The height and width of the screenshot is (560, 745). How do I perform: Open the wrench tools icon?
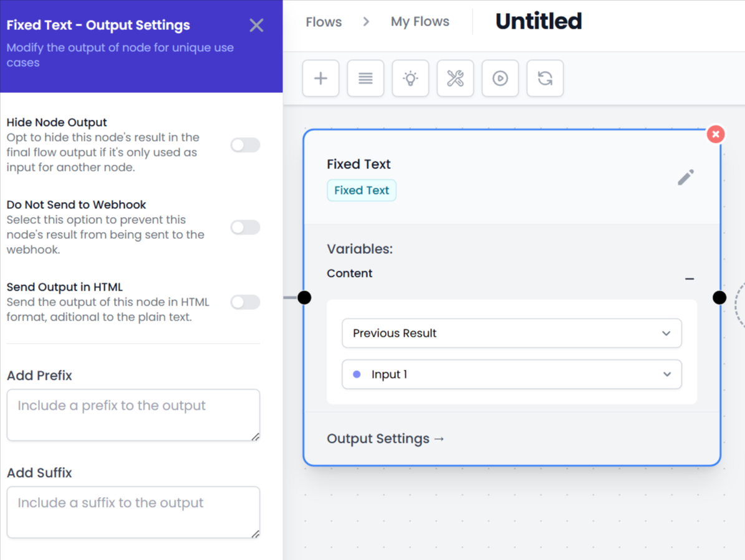[x=455, y=79]
